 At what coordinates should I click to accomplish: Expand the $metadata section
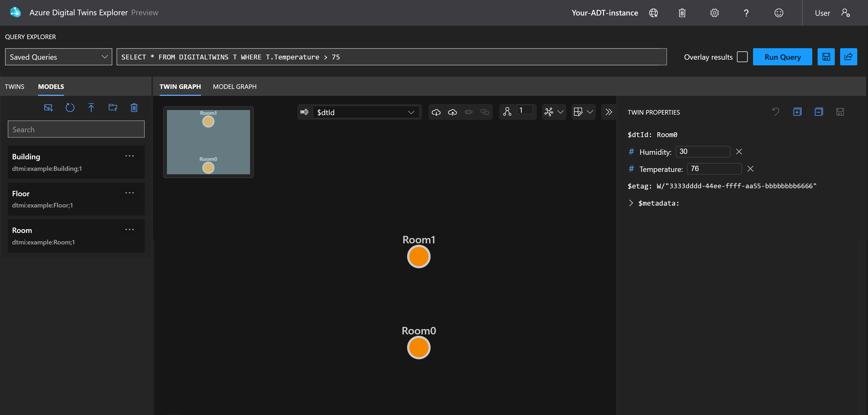[631, 203]
